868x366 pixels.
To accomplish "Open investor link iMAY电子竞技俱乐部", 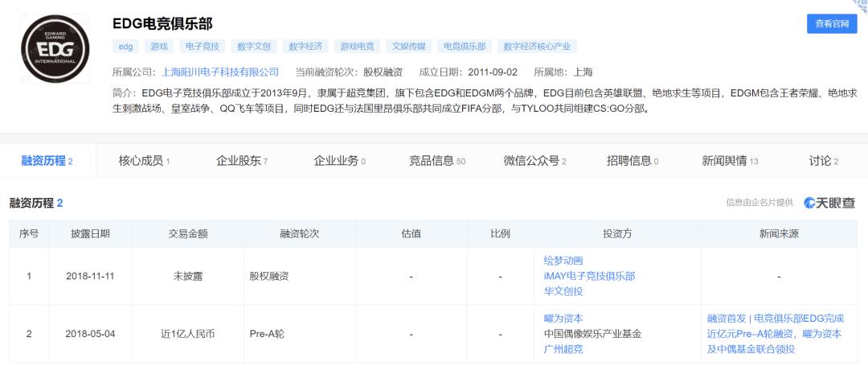I will pos(589,276).
